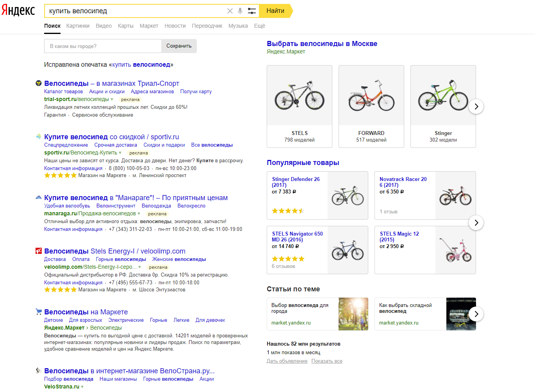The image size is (535, 392).
Task: Click the Сохранить city button
Action: 179,46
